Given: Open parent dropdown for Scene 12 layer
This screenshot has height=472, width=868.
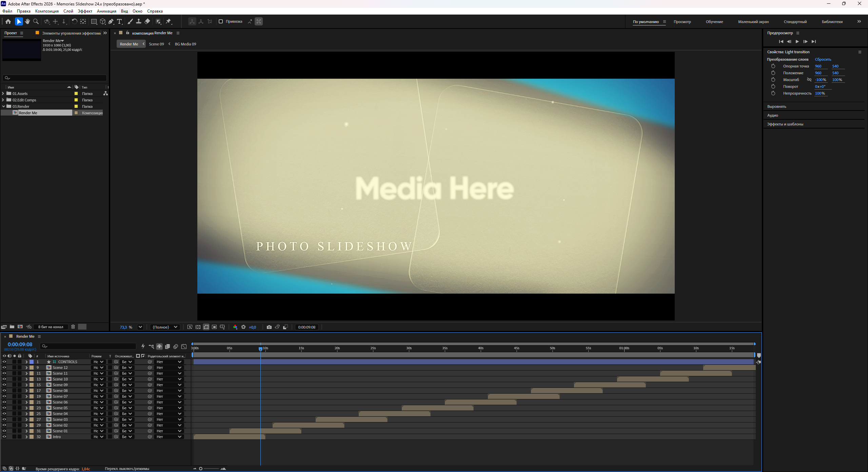Looking at the screenshot, I should pyautogui.click(x=169, y=368).
